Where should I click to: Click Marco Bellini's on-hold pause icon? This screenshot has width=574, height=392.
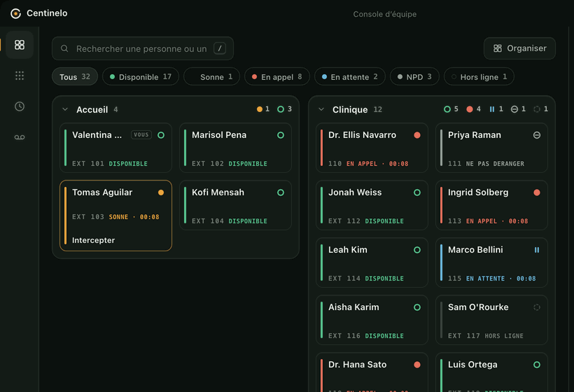[537, 250]
